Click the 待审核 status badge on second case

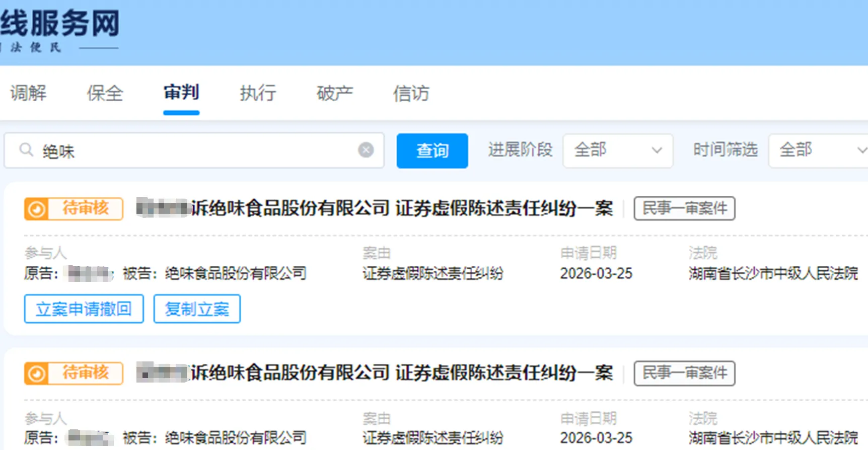74,373
